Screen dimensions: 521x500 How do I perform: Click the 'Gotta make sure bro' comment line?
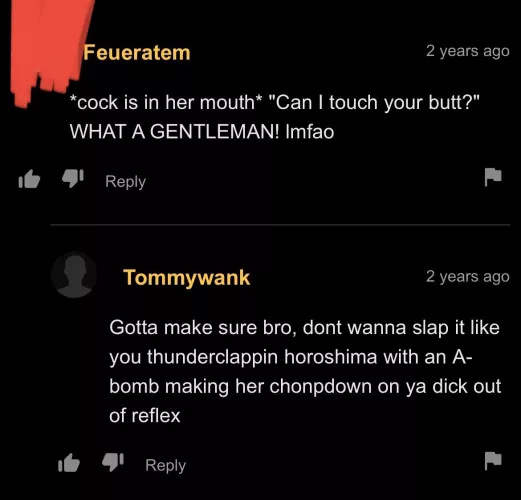[304, 328]
